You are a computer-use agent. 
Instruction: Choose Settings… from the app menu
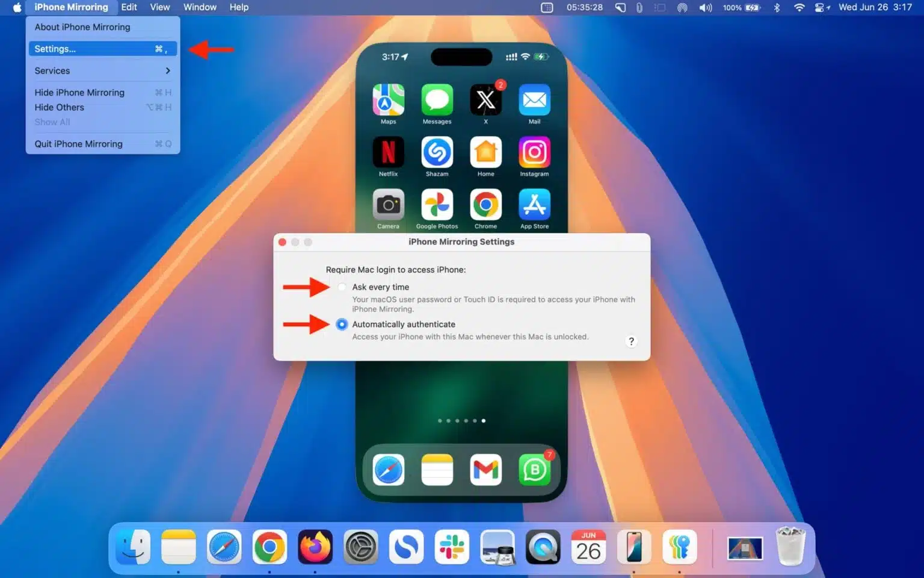point(103,49)
